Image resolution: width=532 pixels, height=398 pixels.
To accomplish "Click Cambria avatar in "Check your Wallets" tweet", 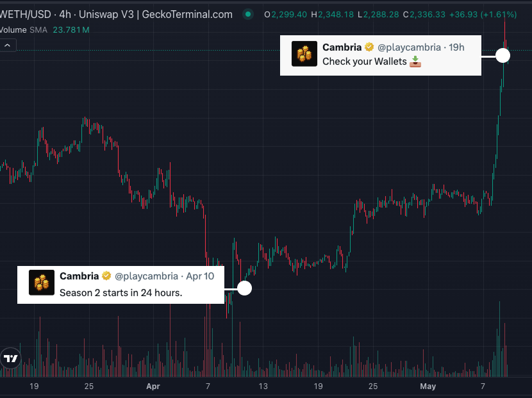I will pyautogui.click(x=304, y=54).
